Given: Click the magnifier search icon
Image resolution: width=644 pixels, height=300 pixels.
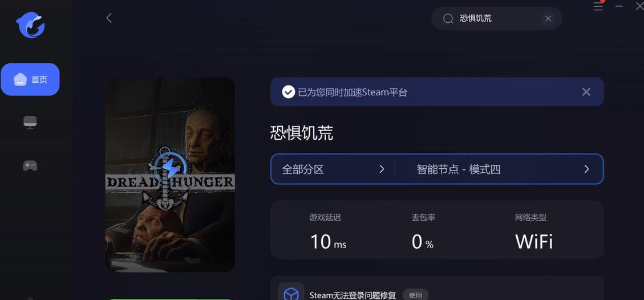Looking at the screenshot, I should [x=448, y=18].
